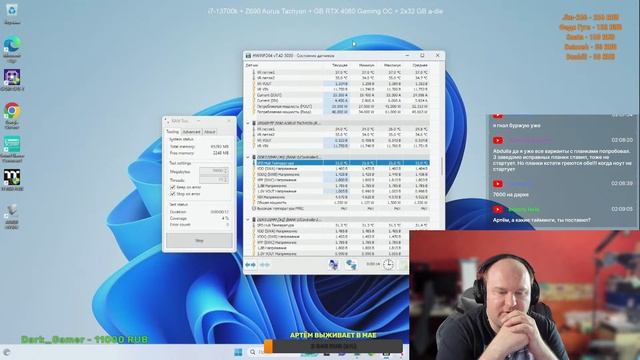Click the 'Максимум' column header
Viewport: 640px width, 360px height.
click(x=392, y=65)
